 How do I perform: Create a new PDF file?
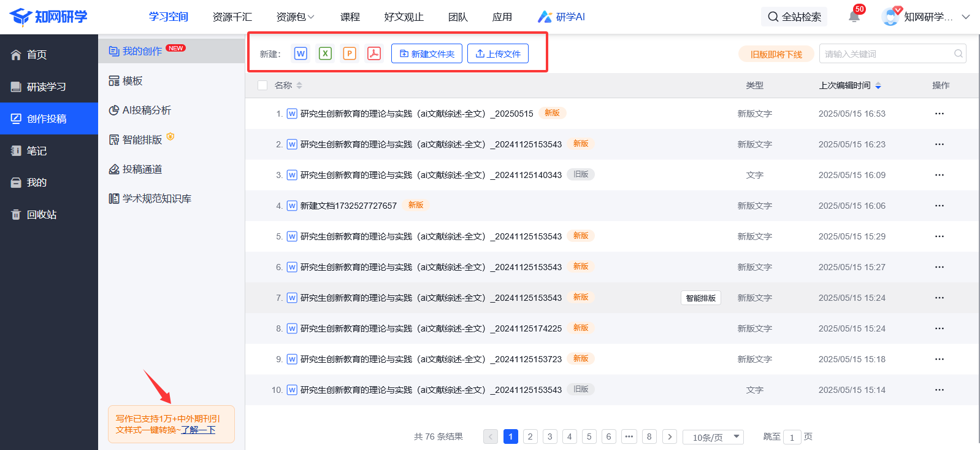point(374,53)
